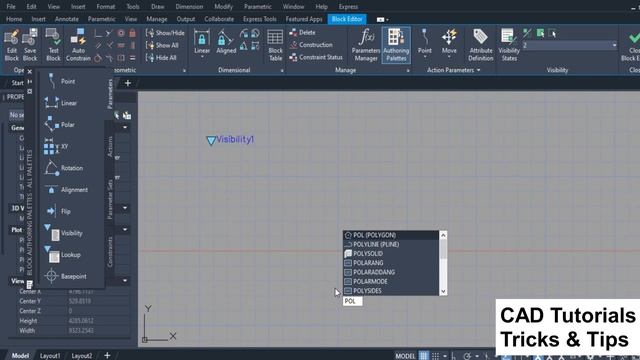The height and width of the screenshot is (360, 640).
Task: Choose the Alignment parameter in palette
Action: (x=66, y=189)
